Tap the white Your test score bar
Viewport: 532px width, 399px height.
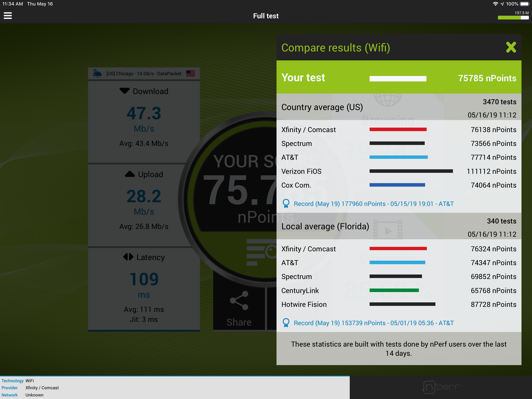(x=398, y=79)
